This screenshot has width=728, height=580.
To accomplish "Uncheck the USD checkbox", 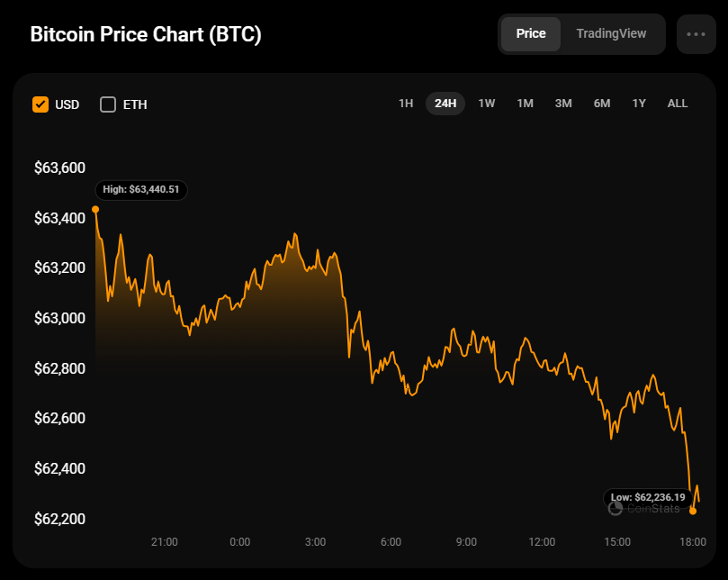I will tap(40, 104).
